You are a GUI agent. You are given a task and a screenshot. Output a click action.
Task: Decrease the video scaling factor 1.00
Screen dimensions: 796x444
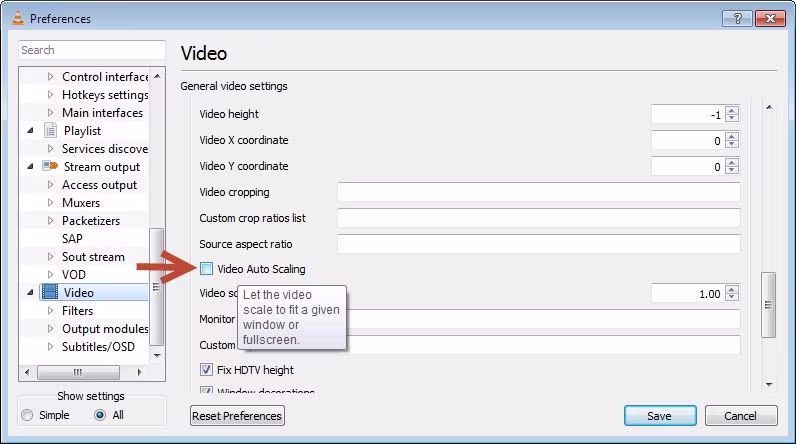732,297
